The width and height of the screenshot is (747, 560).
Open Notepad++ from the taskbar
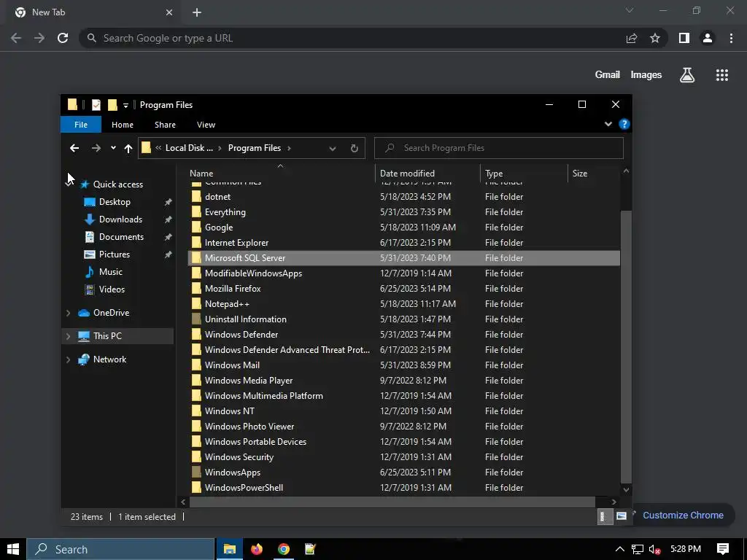pos(310,549)
